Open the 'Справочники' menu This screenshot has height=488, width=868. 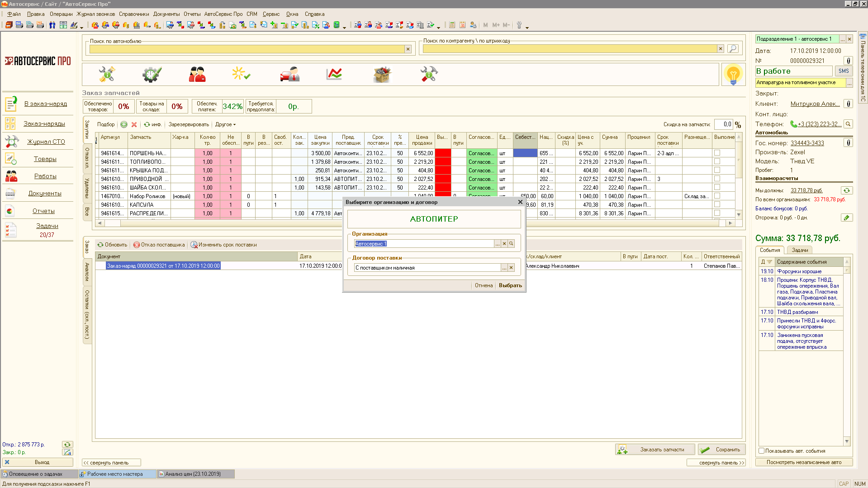pos(134,14)
